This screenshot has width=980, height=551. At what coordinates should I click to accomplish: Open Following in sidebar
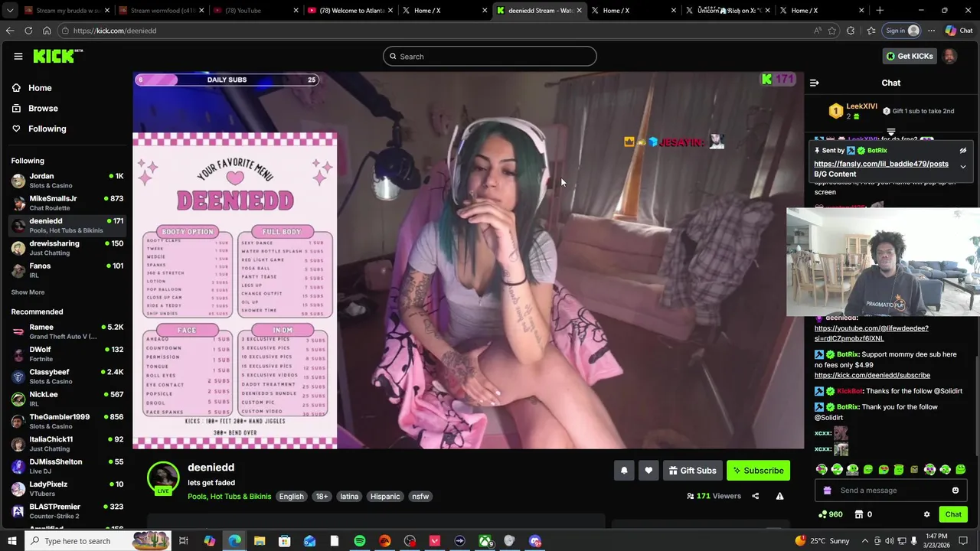point(67,129)
